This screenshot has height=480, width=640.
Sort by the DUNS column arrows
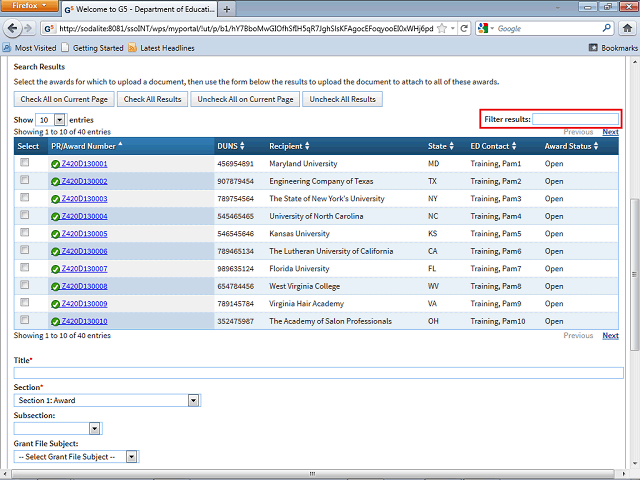pyautogui.click(x=242, y=147)
